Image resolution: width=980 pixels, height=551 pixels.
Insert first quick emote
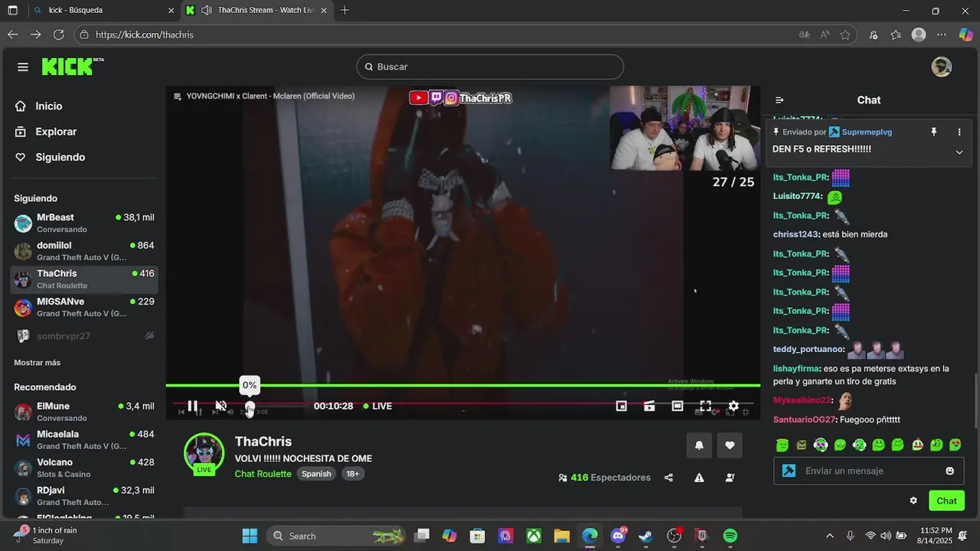click(x=782, y=445)
